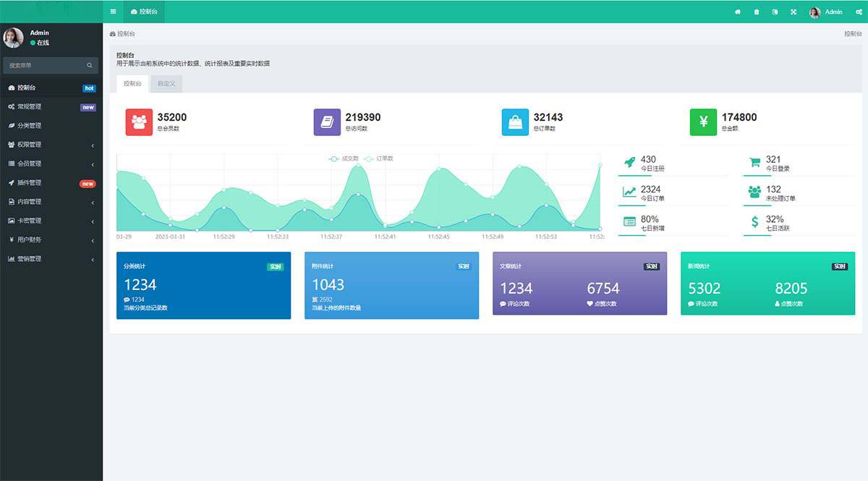Switch to the 自定义 tab

166,84
